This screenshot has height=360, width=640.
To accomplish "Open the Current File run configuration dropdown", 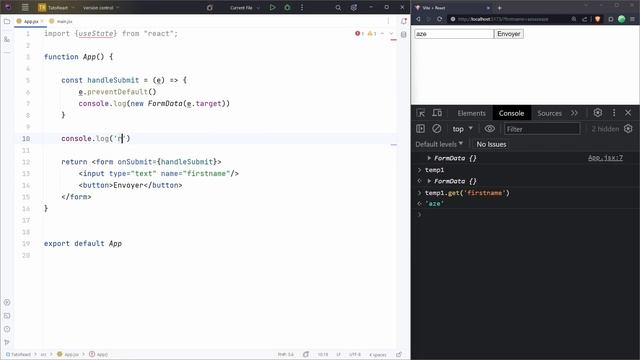I will [244, 7].
